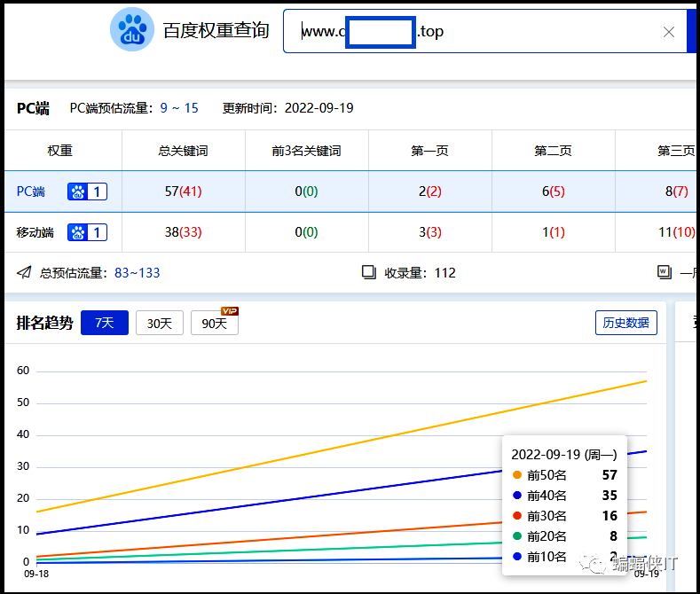This screenshot has width=700, height=594.
Task: Switch to the 30天 trend range
Action: 160,324
